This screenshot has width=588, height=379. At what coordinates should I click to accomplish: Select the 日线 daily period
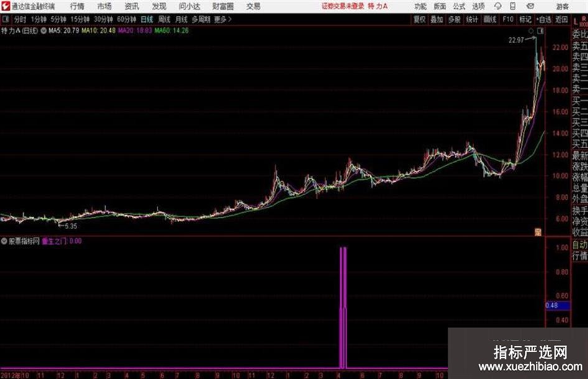pyautogui.click(x=147, y=19)
